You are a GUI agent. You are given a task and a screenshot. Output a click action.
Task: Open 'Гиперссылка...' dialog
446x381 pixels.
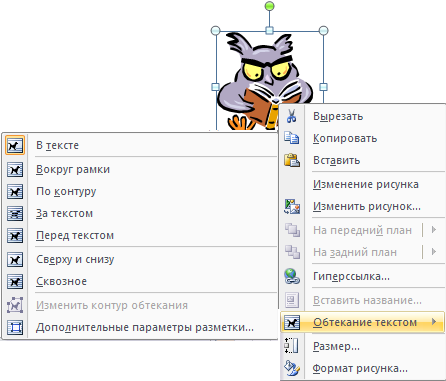tap(363, 276)
